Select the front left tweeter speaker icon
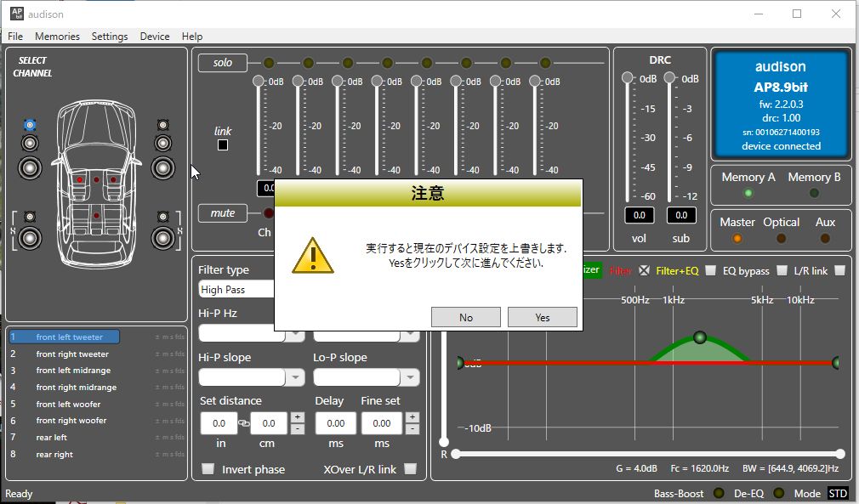This screenshot has height=504, width=859. 30,125
